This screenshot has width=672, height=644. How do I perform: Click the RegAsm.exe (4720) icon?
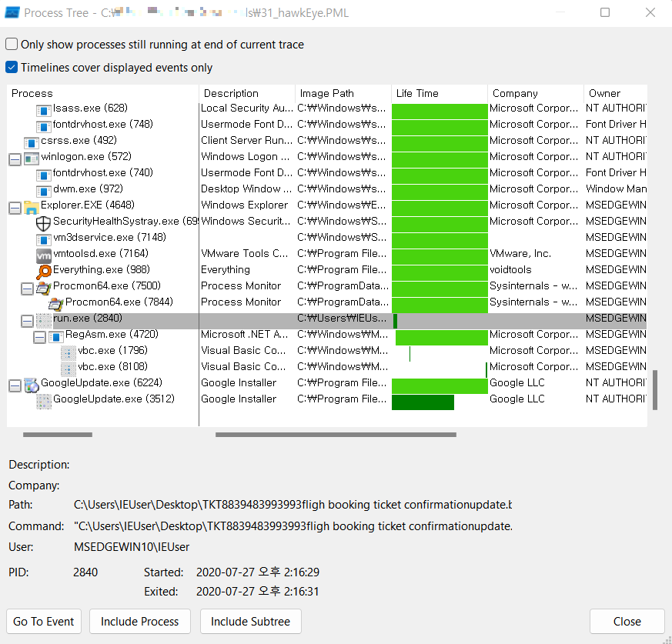(x=55, y=337)
